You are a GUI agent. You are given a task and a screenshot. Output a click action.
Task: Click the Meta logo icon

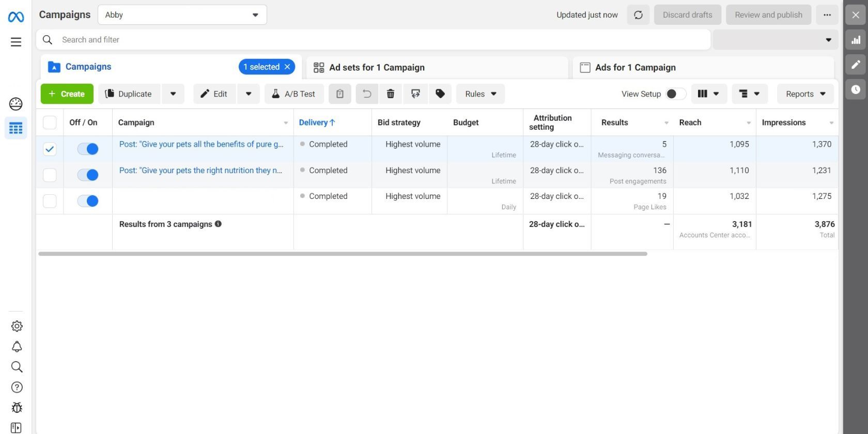tap(16, 17)
